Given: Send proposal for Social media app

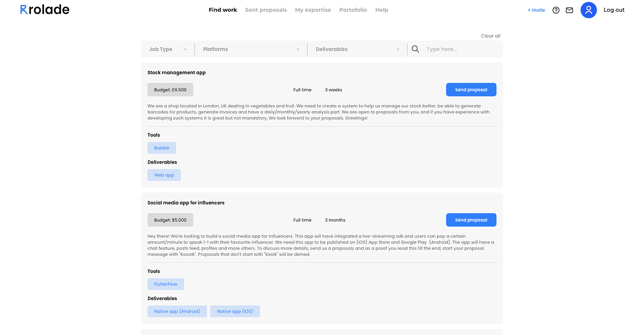Looking at the screenshot, I should click(471, 220).
